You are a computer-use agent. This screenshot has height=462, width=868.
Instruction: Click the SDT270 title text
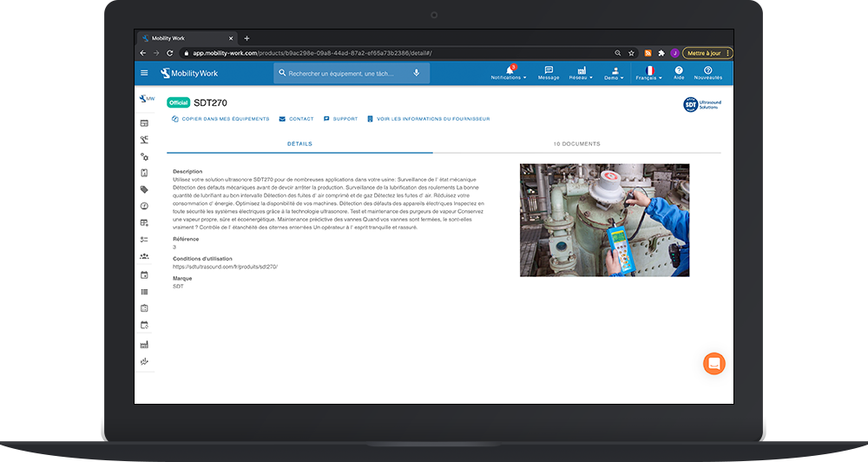click(x=210, y=102)
